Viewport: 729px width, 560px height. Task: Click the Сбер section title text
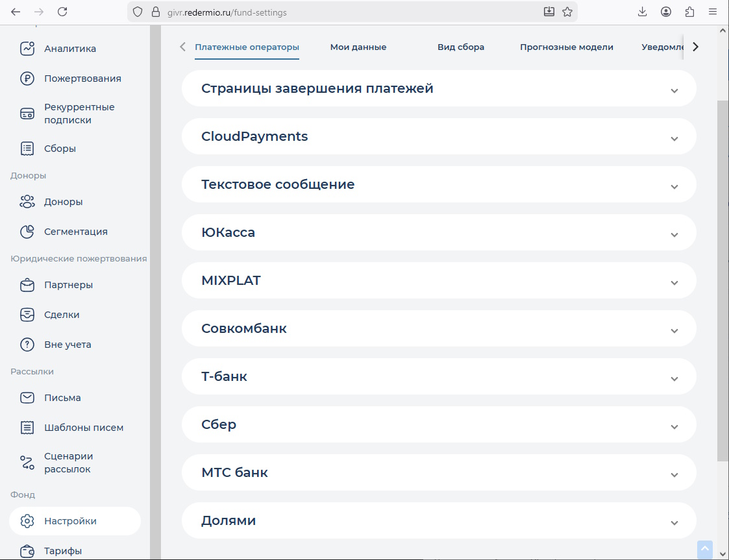click(219, 424)
